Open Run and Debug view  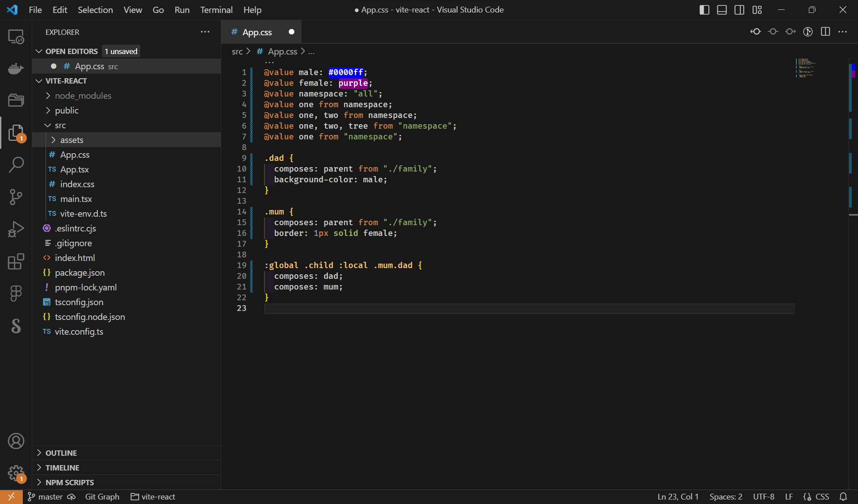point(16,229)
